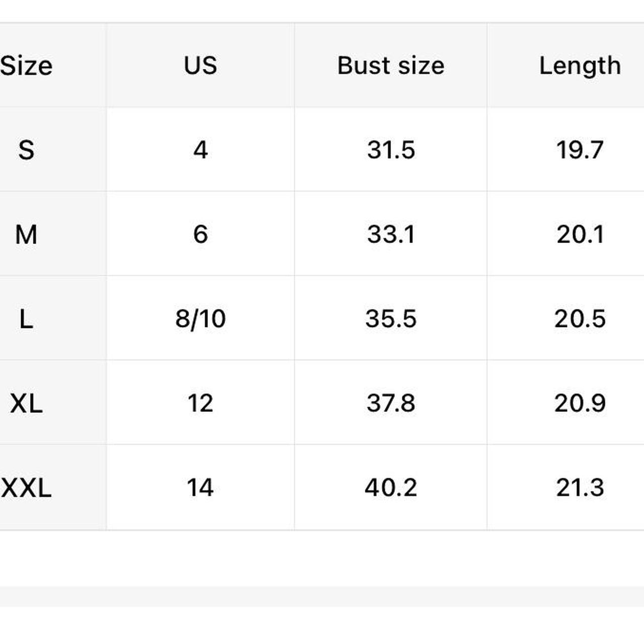Select the US size 14 cell
Viewport: 644px width, 644px height.
pyautogui.click(x=200, y=488)
